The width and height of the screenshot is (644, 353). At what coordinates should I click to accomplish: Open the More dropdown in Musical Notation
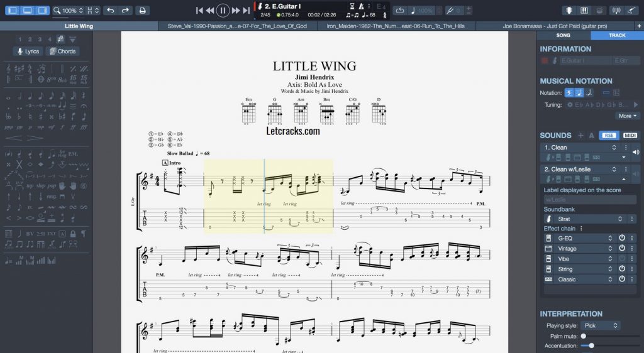pyautogui.click(x=627, y=116)
